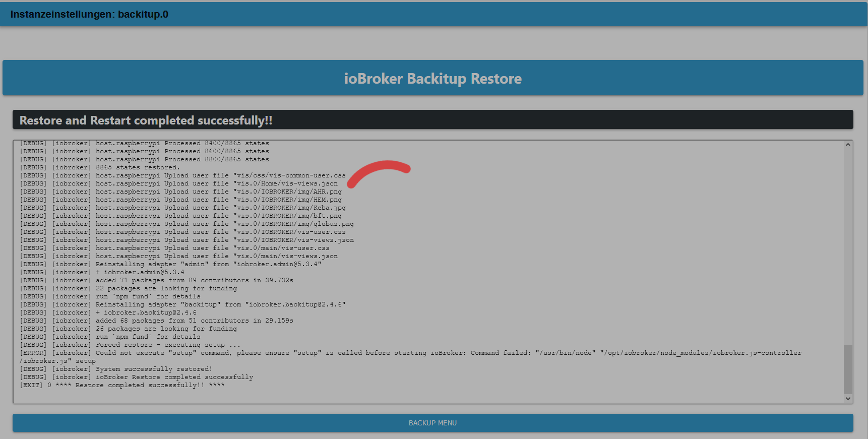Click the 'added 71 packages' log line
This screenshot has height=439, width=868.
tap(157, 280)
